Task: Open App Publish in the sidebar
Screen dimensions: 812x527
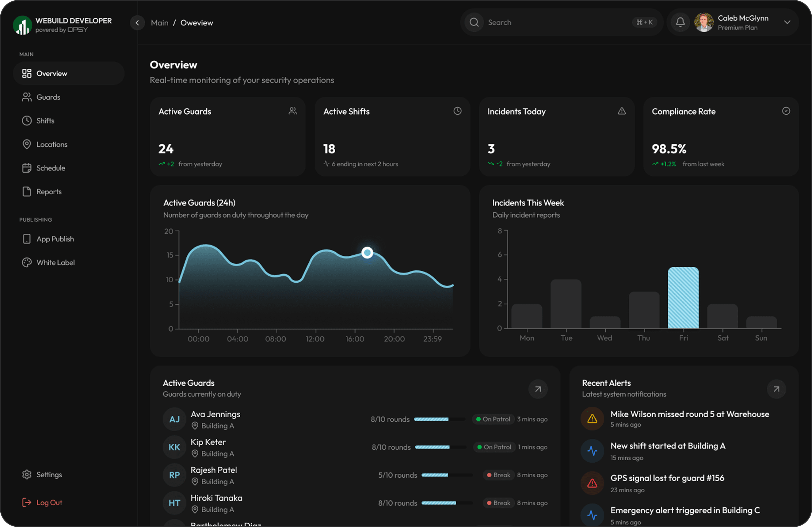Action: point(69,239)
